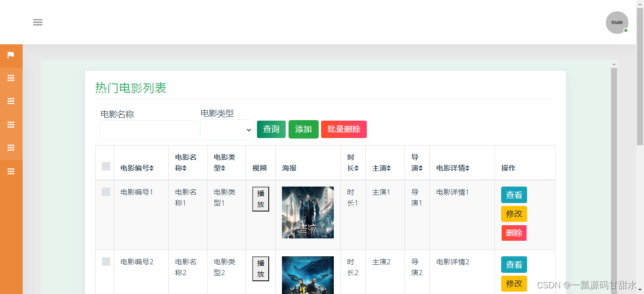Image resolution: width=644 pixels, height=294 pixels.
Task: Click 查看 for 电影详情1
Action: [514, 195]
